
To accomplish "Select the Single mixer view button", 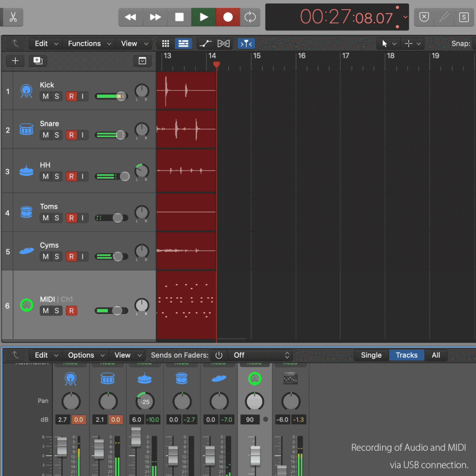I will click(371, 355).
